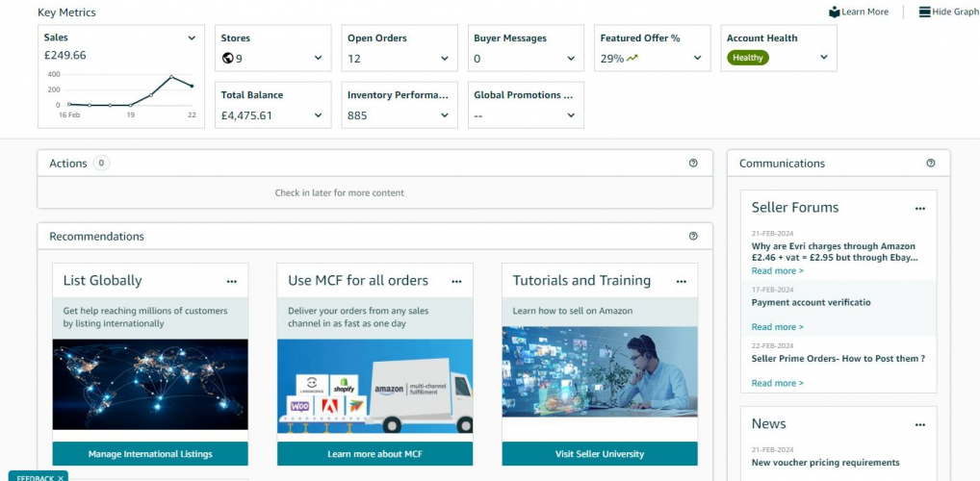Open 'Payment account verificatio' forum post

(x=812, y=302)
